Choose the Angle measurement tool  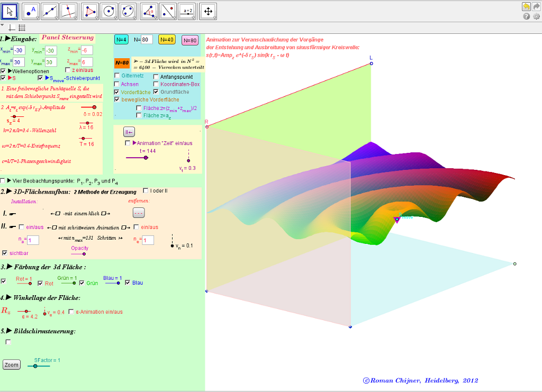150,11
